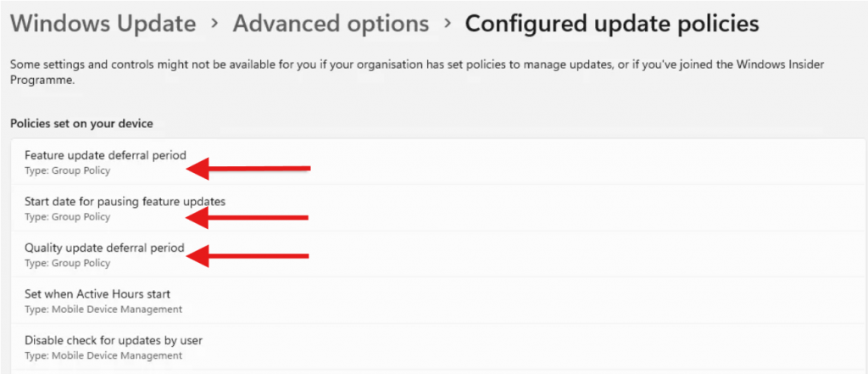
Task: Open Advanced options breadcrumb link
Action: tap(331, 24)
